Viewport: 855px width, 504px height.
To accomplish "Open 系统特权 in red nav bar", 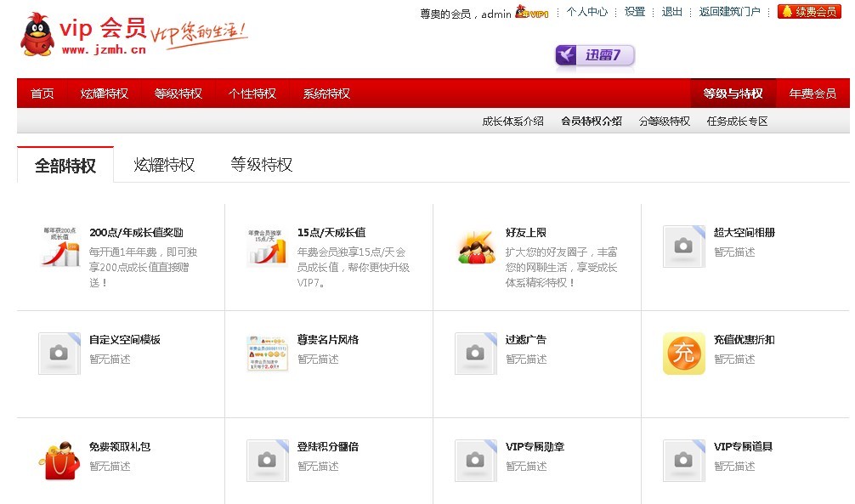I will click(326, 93).
